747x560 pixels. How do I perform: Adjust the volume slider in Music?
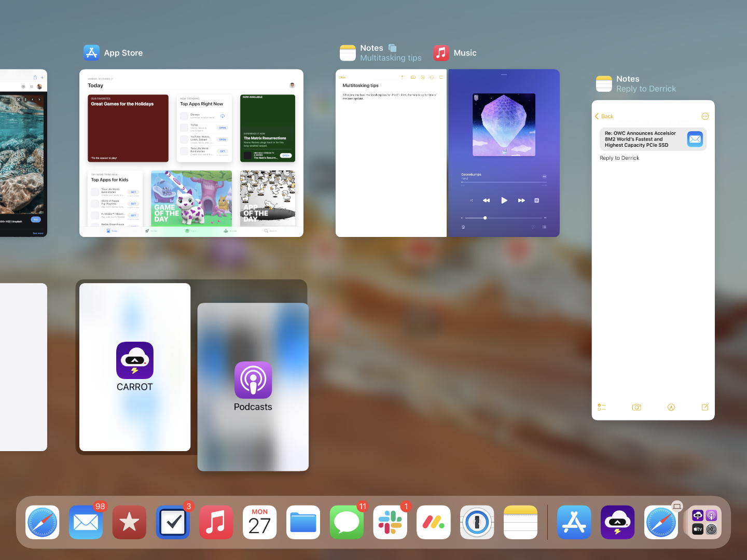[485, 218]
